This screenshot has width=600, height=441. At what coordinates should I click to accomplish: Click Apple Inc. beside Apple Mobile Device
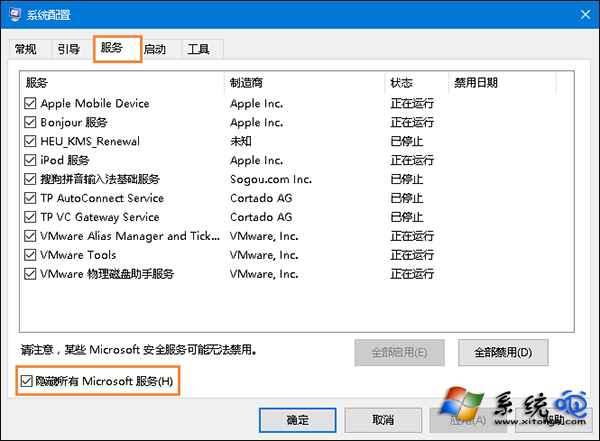(x=256, y=103)
